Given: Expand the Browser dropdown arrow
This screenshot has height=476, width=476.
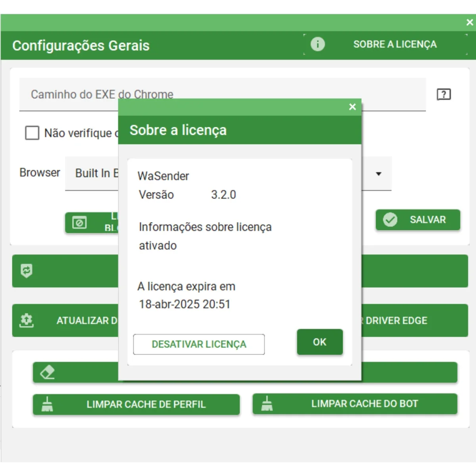Looking at the screenshot, I should tap(378, 174).
